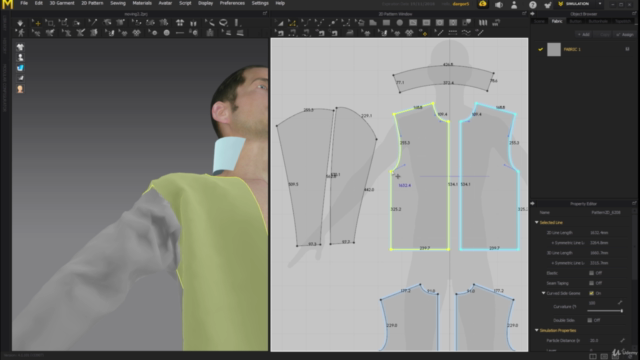Image resolution: width=640 pixels, height=360 pixels.
Task: Undock the Object Browser panel
Action: 635,14
